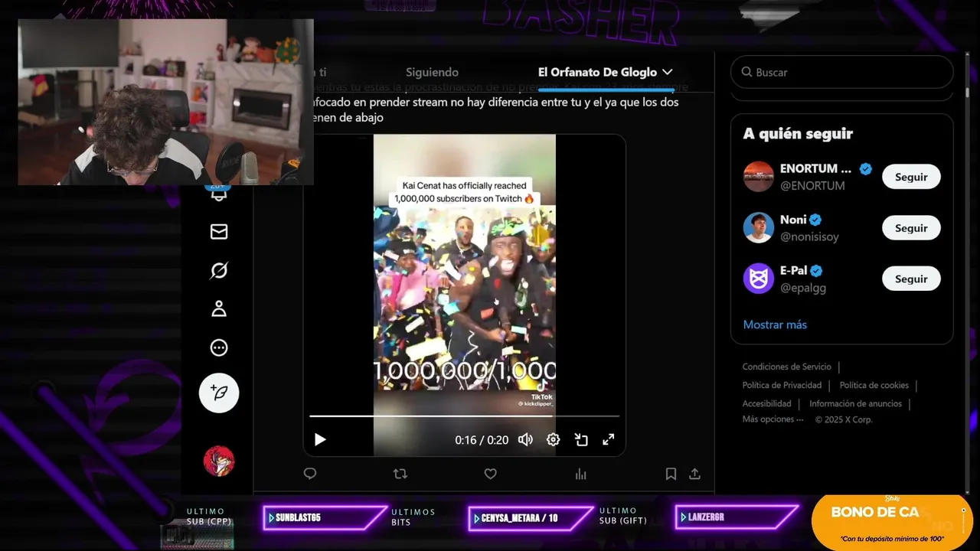This screenshot has height=551, width=980.
Task: Open Profile person icon
Action: 219,309
